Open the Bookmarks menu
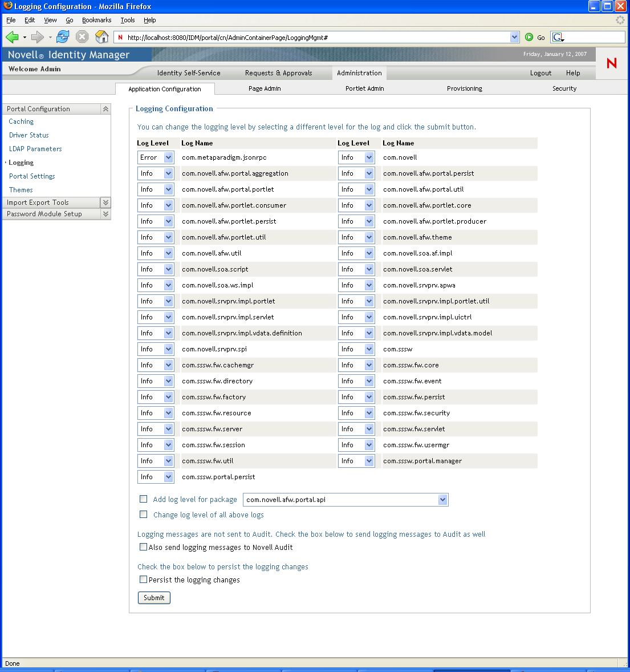630x672 pixels. tap(97, 20)
